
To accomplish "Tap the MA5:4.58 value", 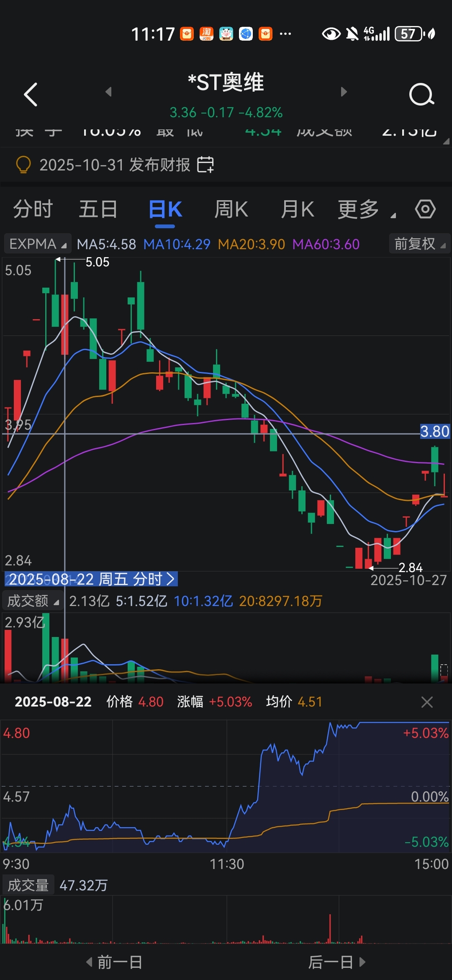I will pyautogui.click(x=106, y=244).
